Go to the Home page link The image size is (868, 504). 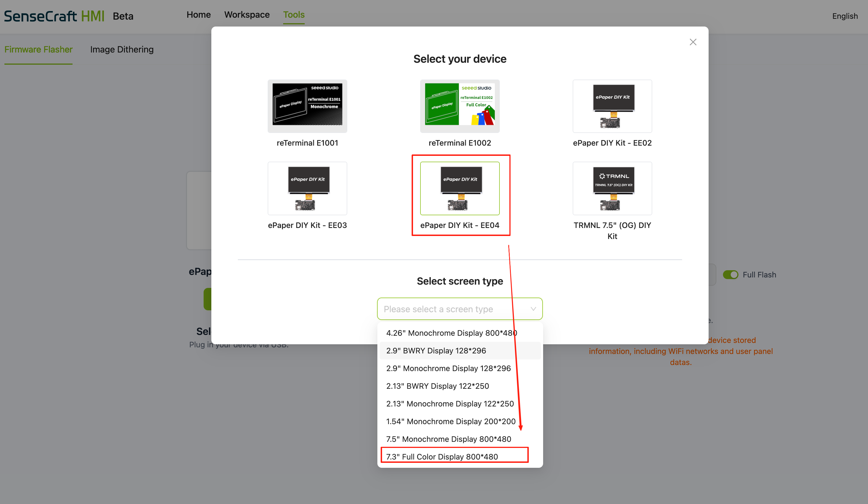(x=198, y=15)
